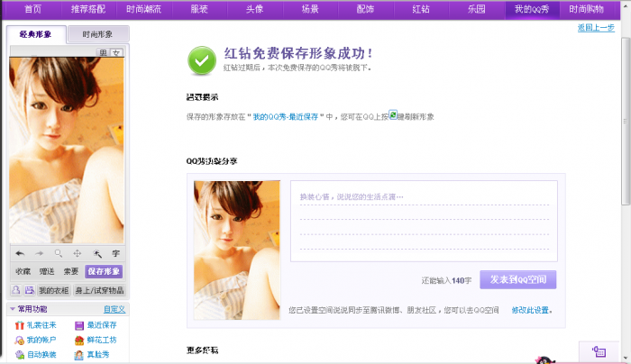
Task: Open the 礼裳往来 link
Action: 41,325
